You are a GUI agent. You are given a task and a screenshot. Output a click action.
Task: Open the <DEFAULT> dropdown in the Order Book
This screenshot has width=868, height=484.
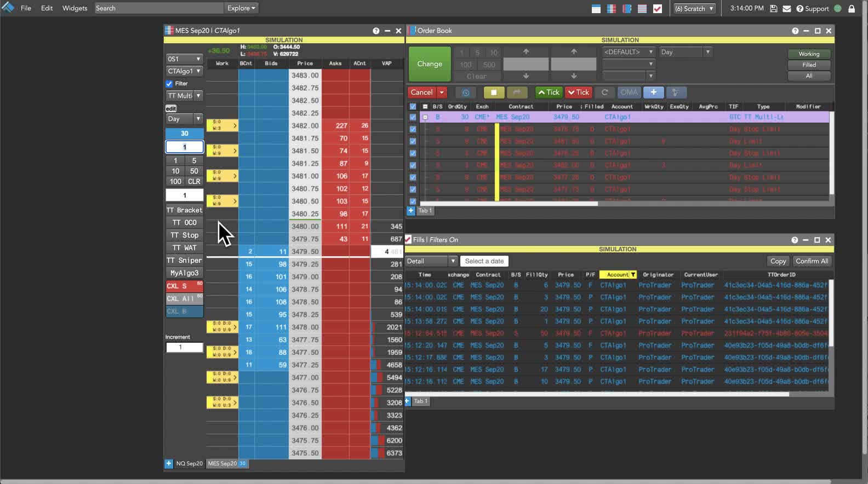coord(629,52)
